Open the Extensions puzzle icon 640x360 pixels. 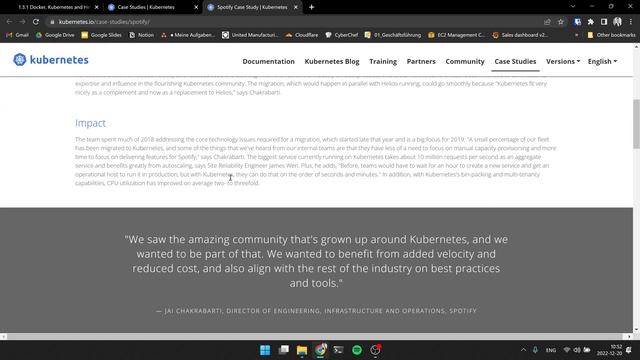[591, 22]
